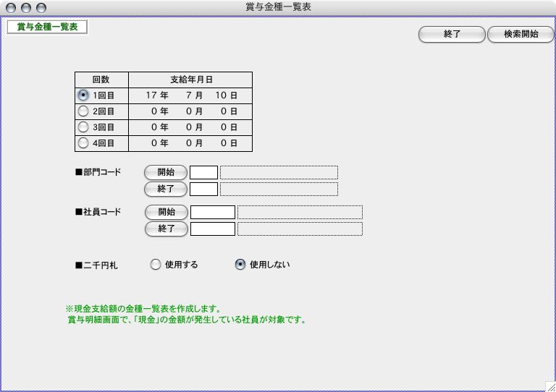Image resolution: width=556 pixels, height=392 pixels.
Task: Click the 賞与金種一覧表 header label
Action: [46, 27]
